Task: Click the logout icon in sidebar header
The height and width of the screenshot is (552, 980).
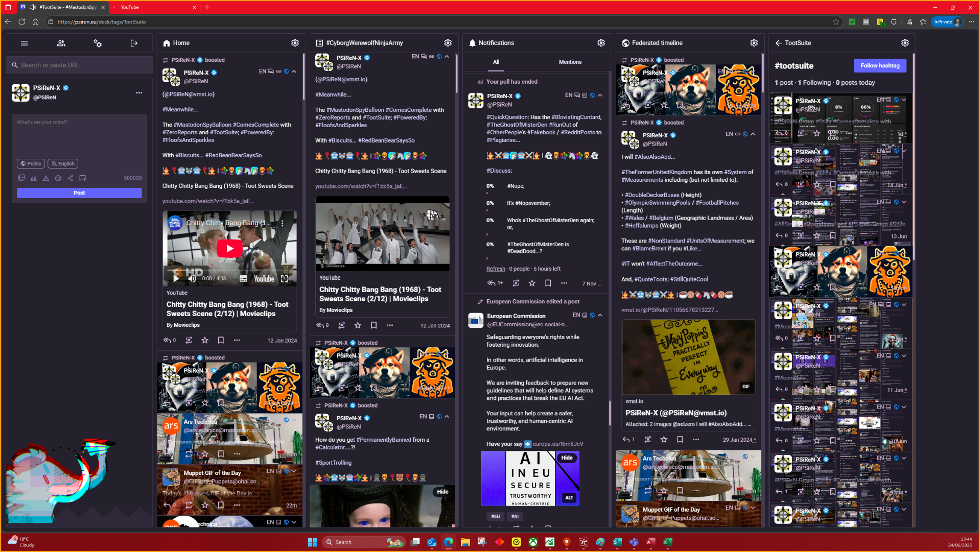Action: coord(134,43)
